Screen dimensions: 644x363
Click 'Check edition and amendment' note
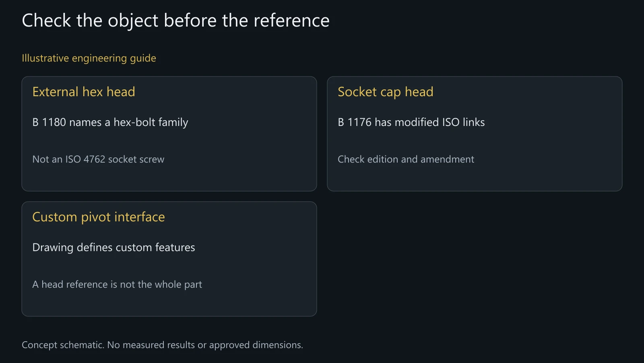[406, 159]
